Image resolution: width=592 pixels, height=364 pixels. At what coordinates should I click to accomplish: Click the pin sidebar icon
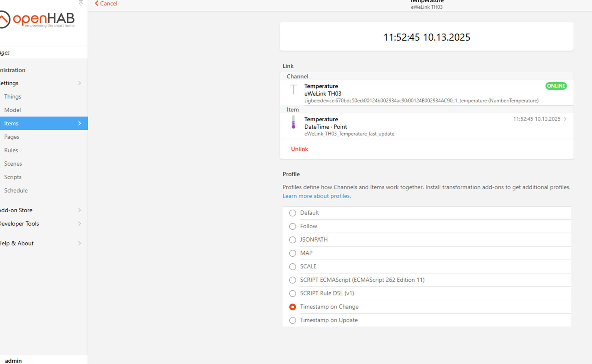click(81, 3)
